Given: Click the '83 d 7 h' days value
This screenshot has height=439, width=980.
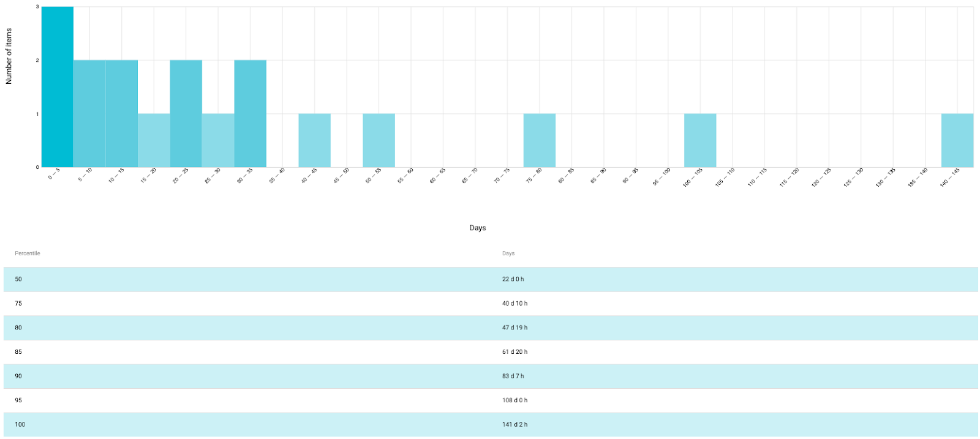Looking at the screenshot, I should [513, 376].
